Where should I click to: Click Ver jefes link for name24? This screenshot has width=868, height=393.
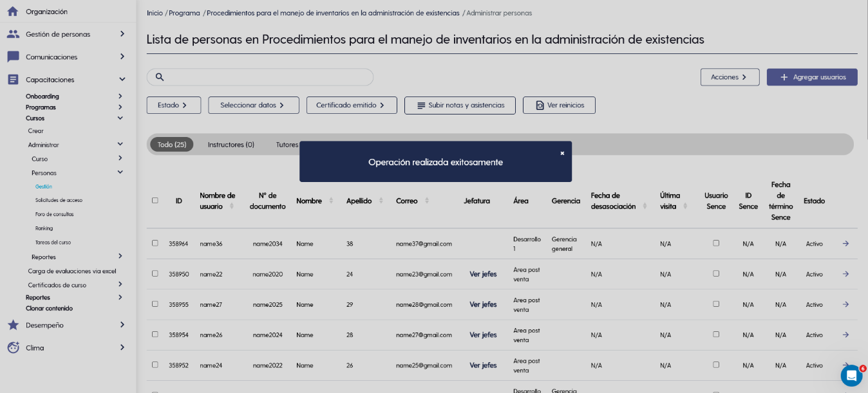coord(483,365)
